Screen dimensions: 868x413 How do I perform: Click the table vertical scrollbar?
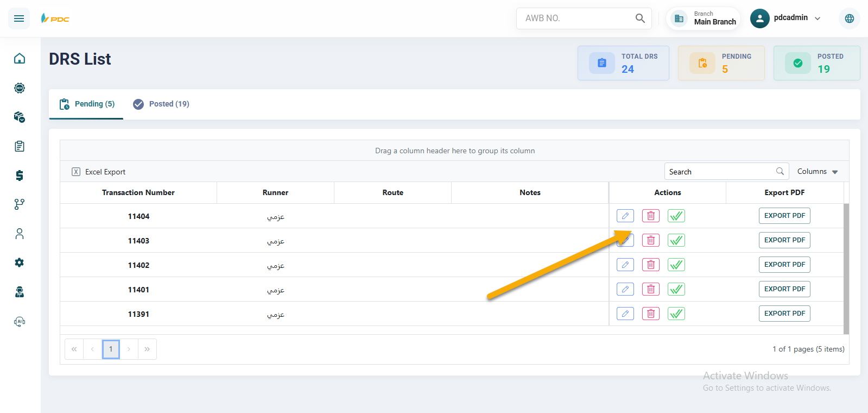846,268
